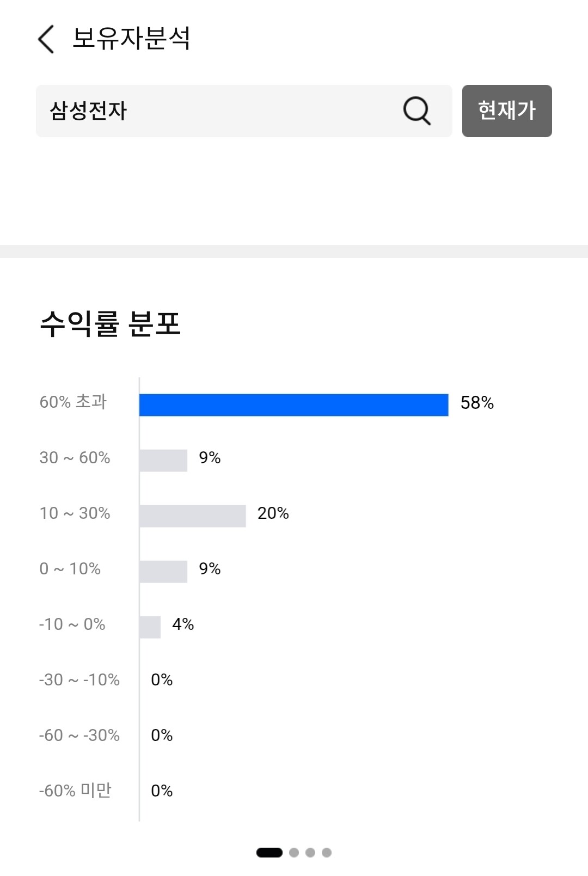Image resolution: width=588 pixels, height=876 pixels.
Task: Select the -60% 미만 category label
Action: coord(75,791)
